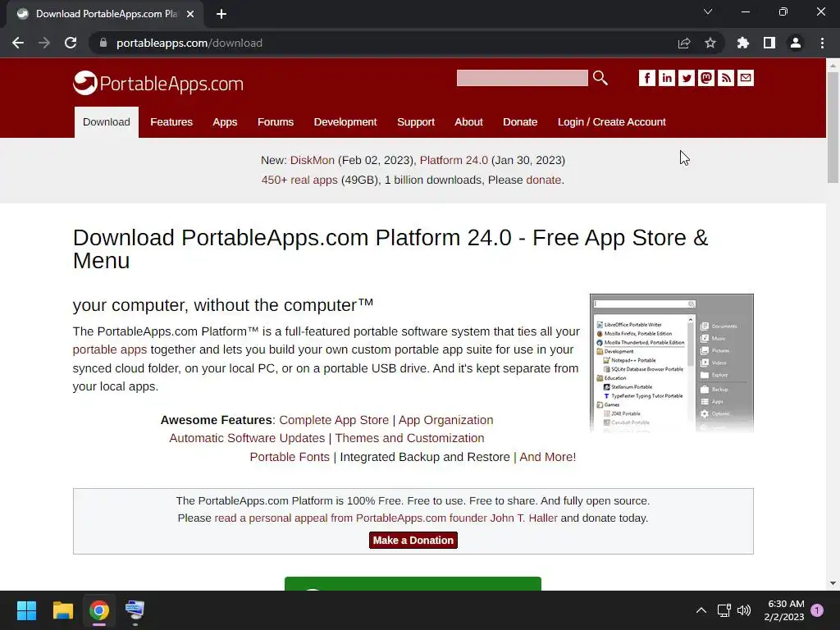Click the email newsletter envelope icon

[x=745, y=78]
